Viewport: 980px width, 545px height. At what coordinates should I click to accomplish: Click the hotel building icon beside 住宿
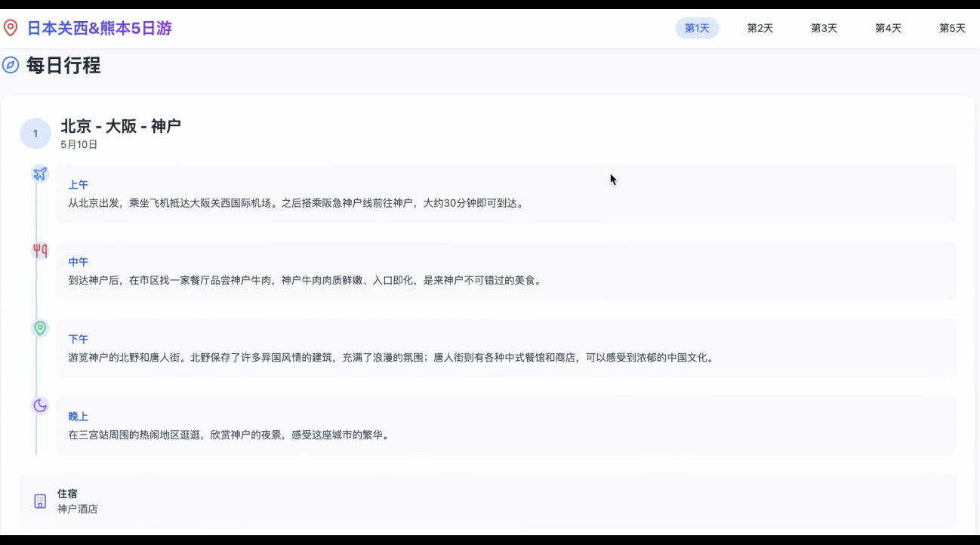coord(40,501)
